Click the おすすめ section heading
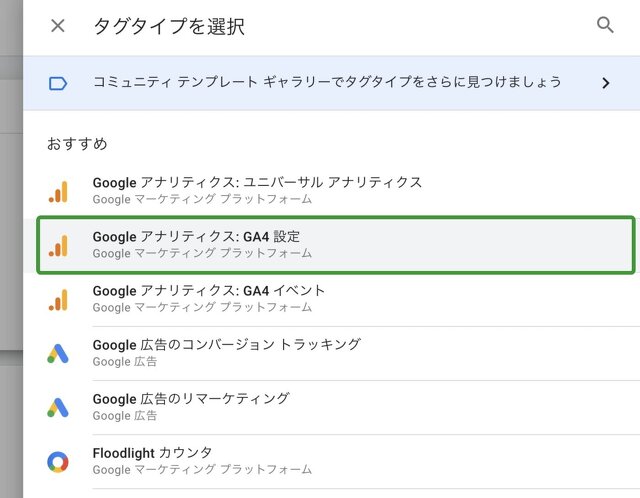The width and height of the screenshot is (640, 498). point(77,144)
